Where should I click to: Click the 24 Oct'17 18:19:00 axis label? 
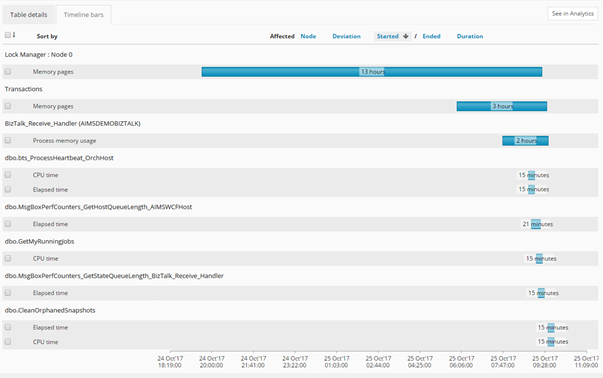click(x=170, y=361)
